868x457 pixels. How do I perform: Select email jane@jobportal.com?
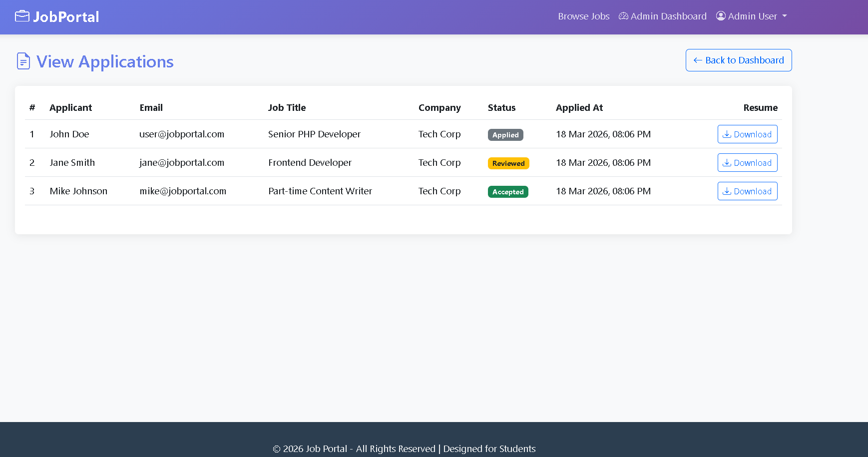coord(182,163)
